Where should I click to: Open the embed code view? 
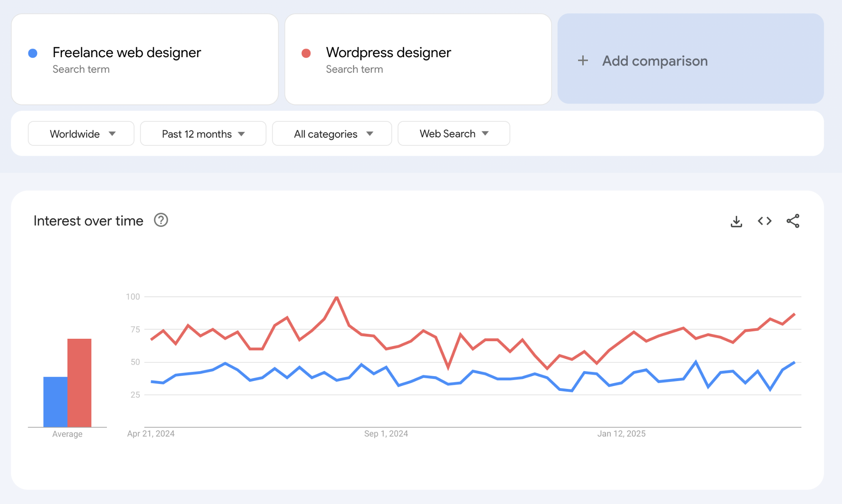[765, 221]
